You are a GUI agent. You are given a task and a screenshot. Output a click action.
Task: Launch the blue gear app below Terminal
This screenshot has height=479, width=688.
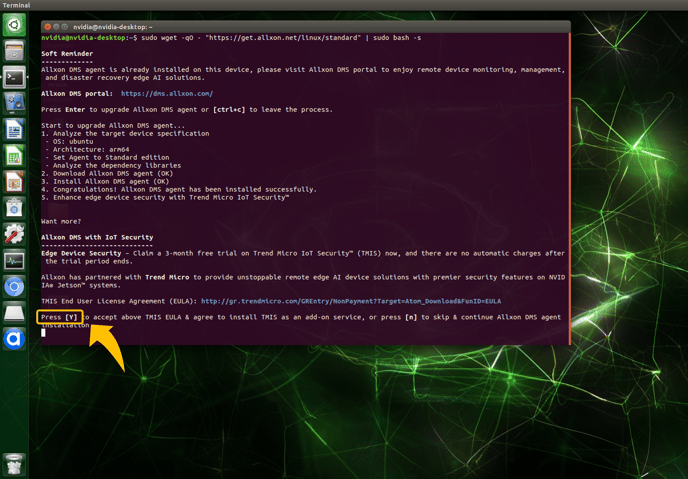click(14, 103)
